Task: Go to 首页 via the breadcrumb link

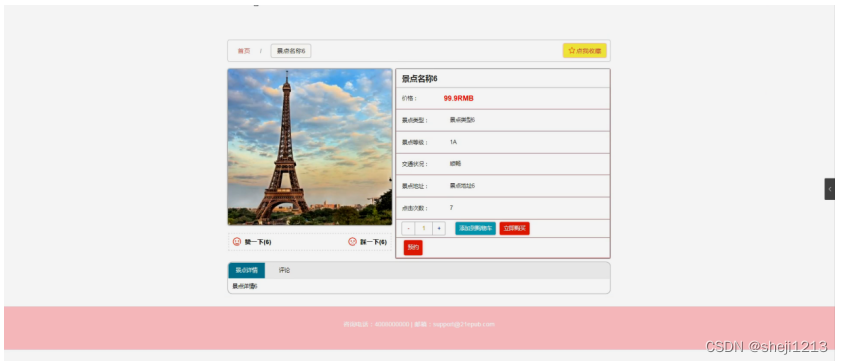Action: point(244,51)
